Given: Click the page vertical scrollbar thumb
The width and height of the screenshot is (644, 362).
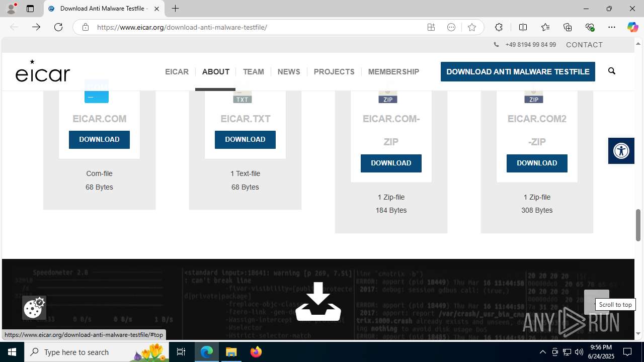Looking at the screenshot, I should (638, 225).
